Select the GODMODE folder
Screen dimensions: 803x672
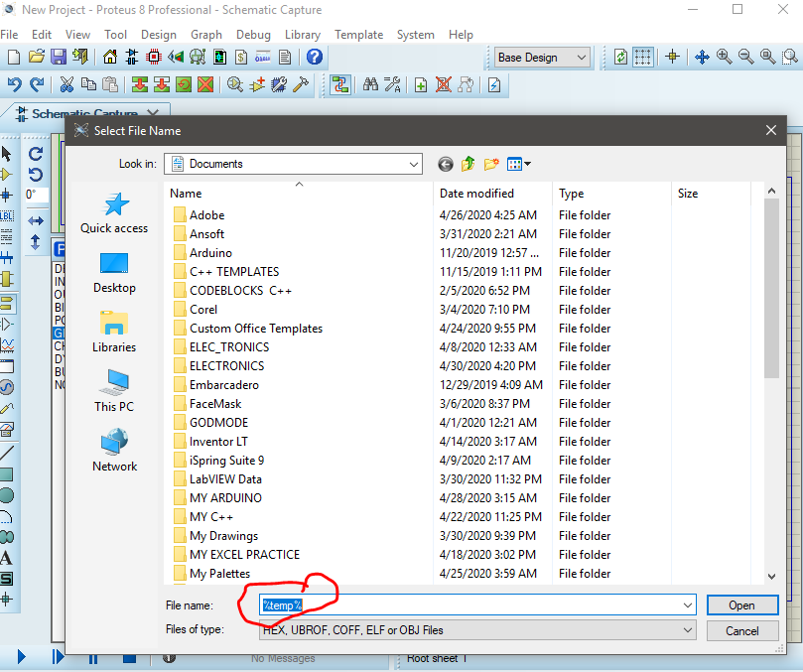coord(218,423)
